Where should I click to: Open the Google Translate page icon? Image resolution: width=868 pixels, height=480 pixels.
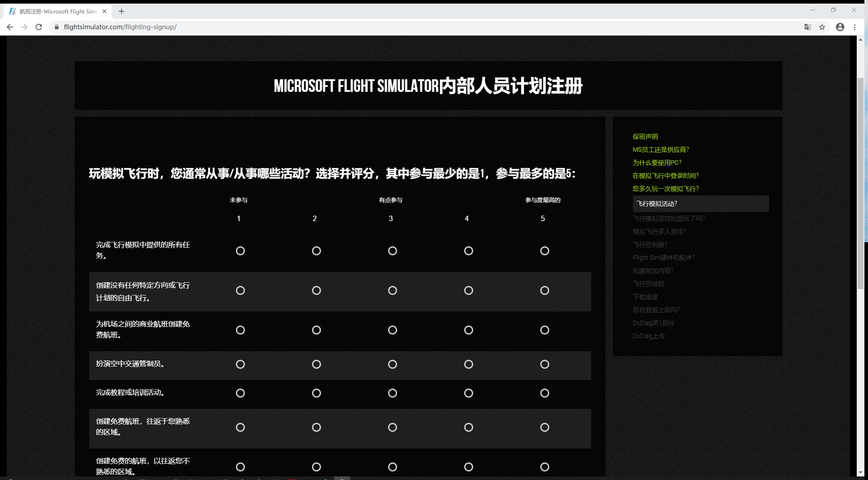pos(808,27)
